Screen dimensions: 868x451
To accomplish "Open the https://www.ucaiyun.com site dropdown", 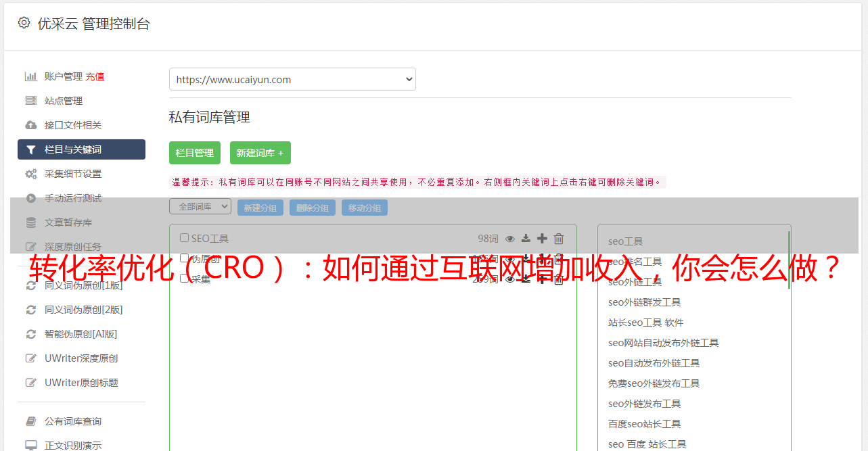I will tap(292, 79).
